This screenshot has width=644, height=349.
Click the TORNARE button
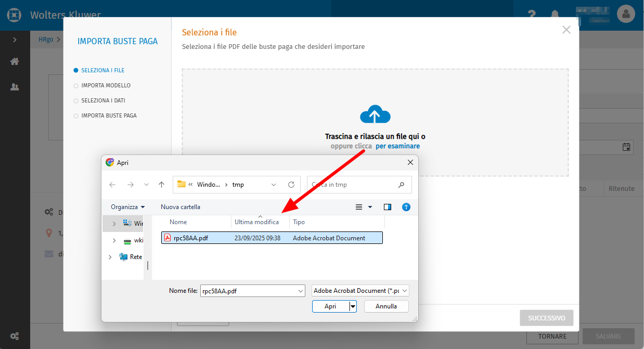point(552,336)
